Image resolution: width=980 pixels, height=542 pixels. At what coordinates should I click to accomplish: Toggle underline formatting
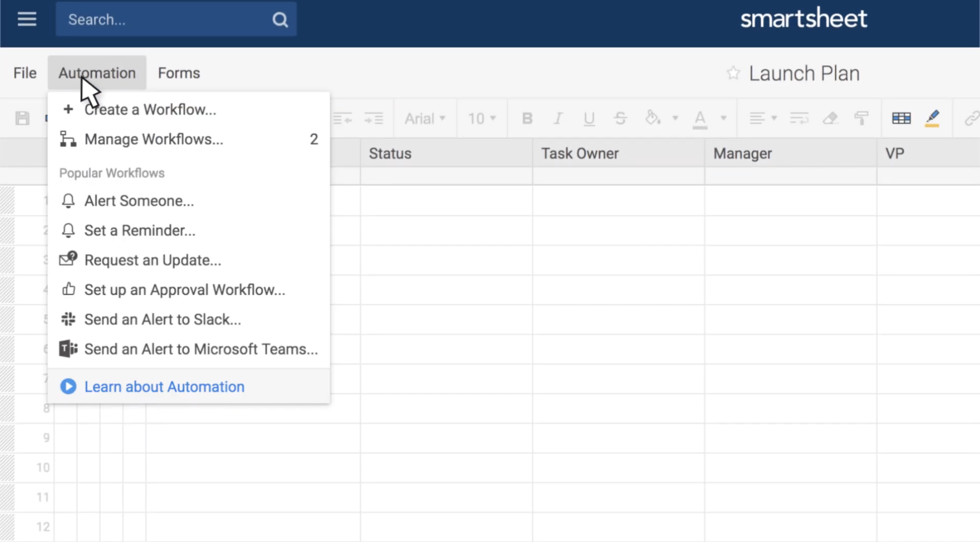(x=589, y=118)
